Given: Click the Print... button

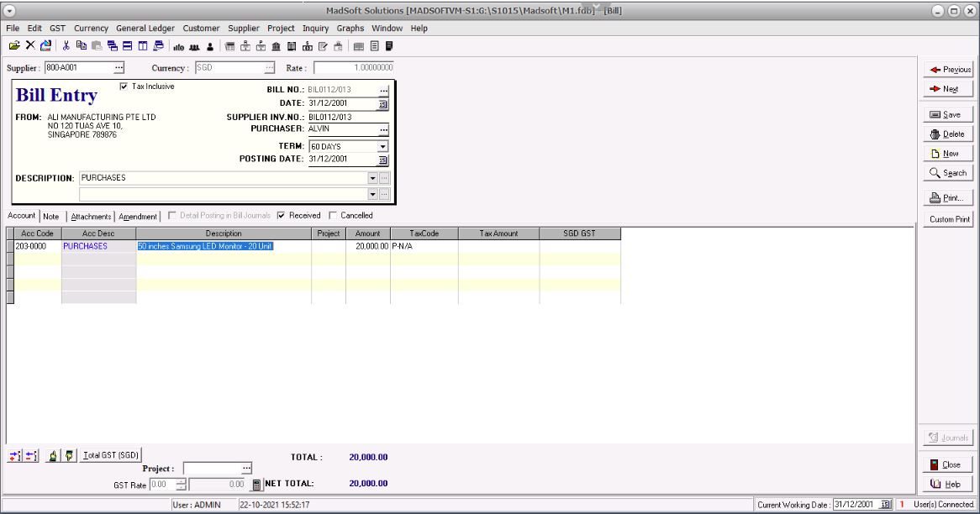Looking at the screenshot, I should (949, 197).
